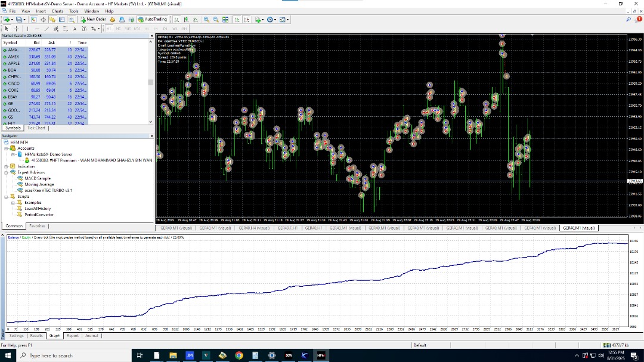Select the osasFXea VTEC TURBO v3.1 advisor
The width and height of the screenshot is (644, 362).
(x=48, y=191)
